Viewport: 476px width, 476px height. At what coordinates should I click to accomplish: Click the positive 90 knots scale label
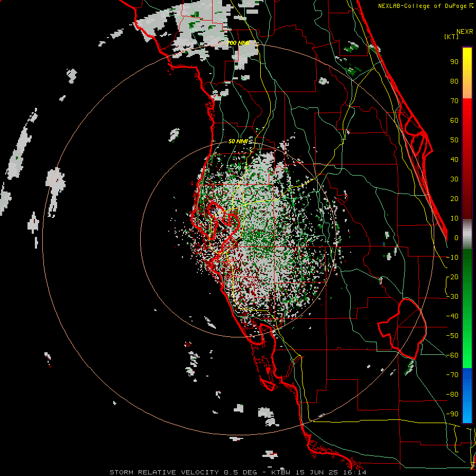(454, 62)
